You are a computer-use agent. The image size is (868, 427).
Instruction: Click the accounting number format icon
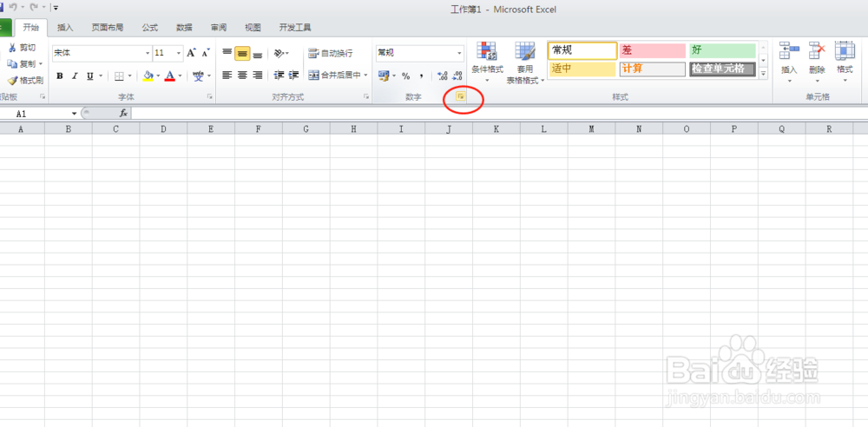(x=384, y=76)
